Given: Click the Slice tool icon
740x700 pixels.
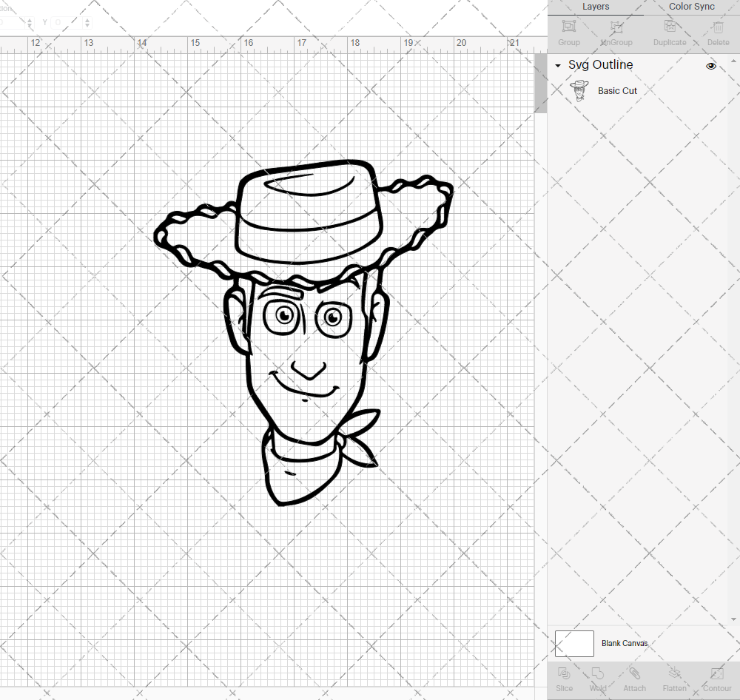Looking at the screenshot, I should tap(564, 673).
